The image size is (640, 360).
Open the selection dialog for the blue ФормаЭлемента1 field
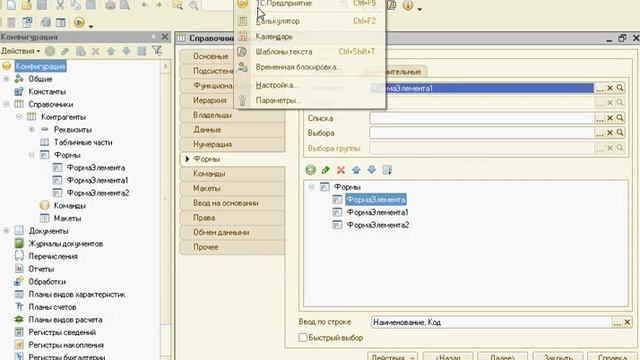point(600,88)
